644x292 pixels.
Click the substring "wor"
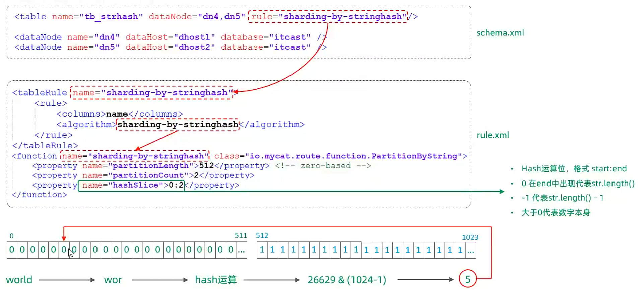113,280
